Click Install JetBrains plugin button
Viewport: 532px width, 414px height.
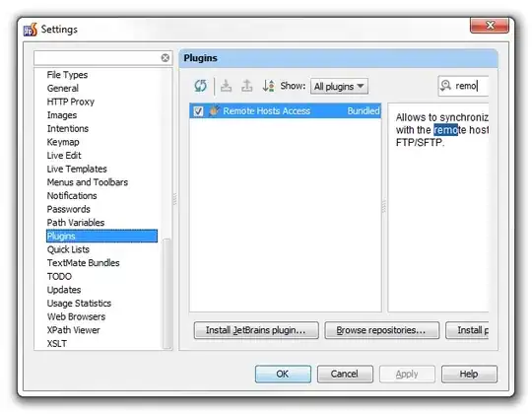click(x=256, y=330)
